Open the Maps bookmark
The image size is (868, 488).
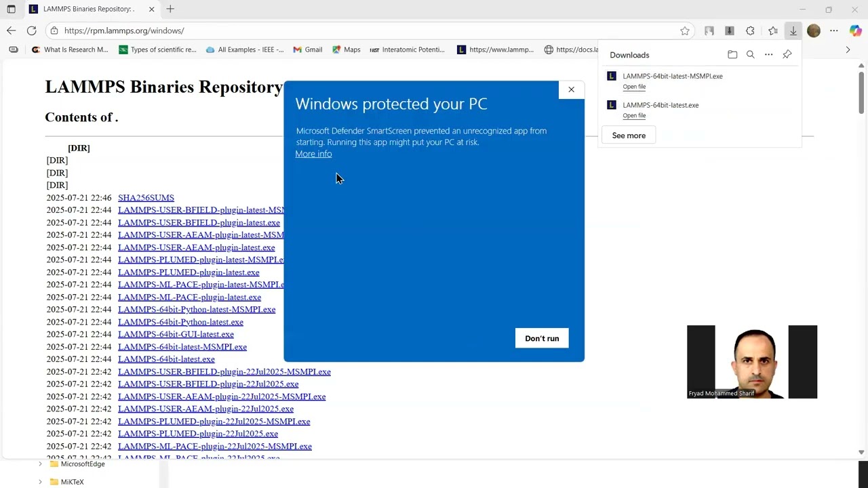[x=346, y=49]
